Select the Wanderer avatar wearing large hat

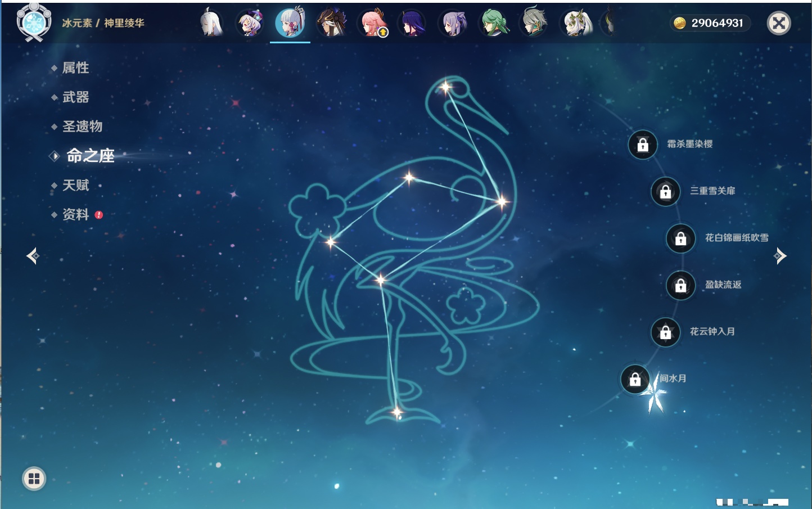click(x=331, y=23)
